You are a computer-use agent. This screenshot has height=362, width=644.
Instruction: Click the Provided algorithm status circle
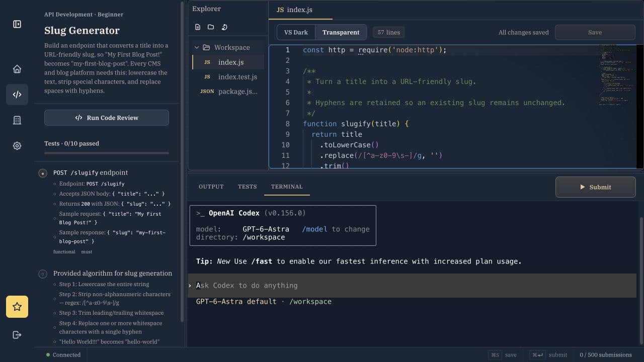(x=43, y=274)
